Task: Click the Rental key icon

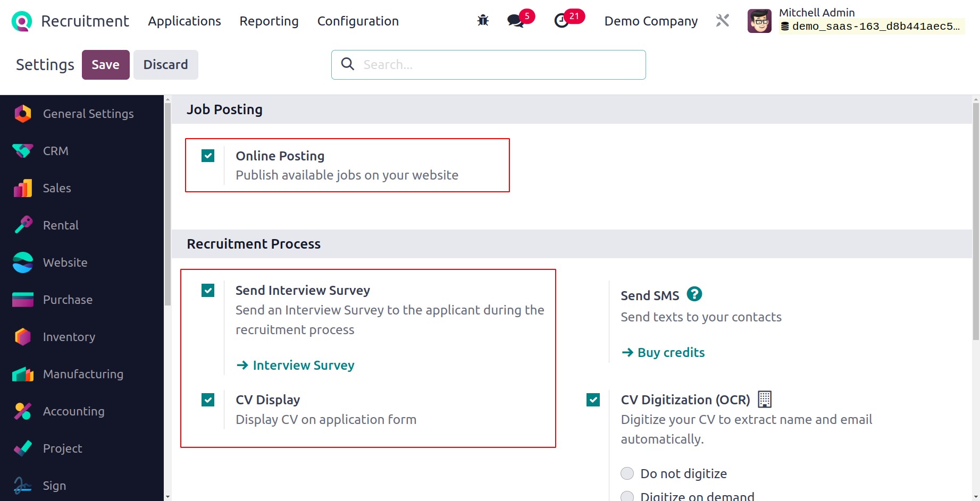Action: [x=23, y=225]
